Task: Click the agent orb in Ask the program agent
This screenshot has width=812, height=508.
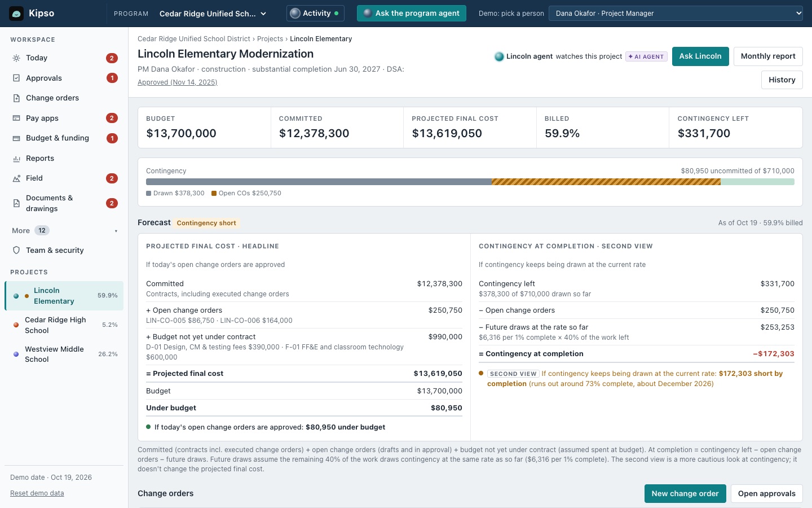Action: [368, 13]
